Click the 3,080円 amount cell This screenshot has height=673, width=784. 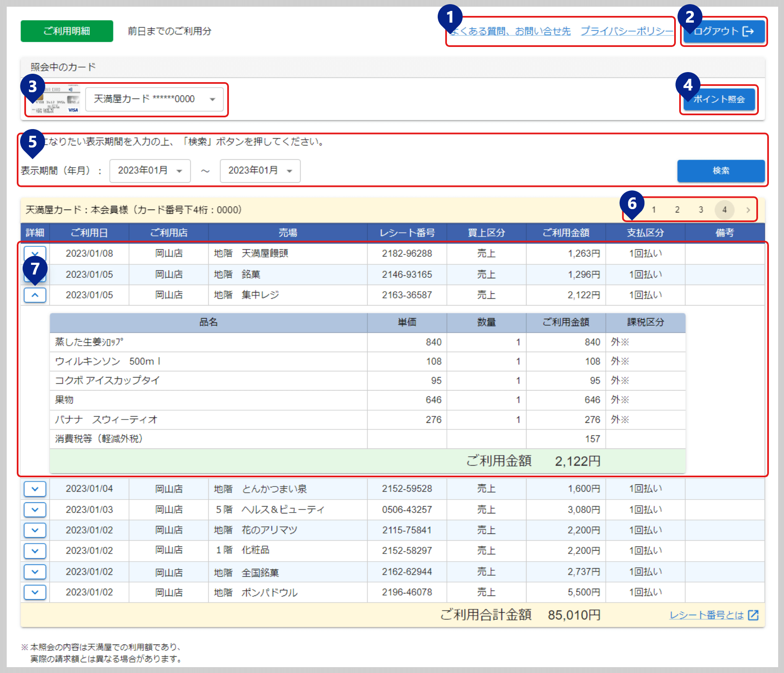[566, 510]
